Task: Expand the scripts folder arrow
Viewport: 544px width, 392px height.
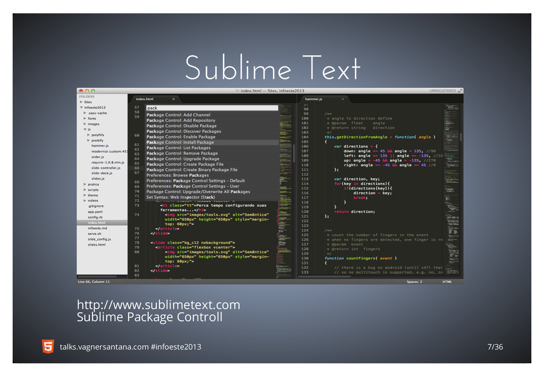Action: pos(84,190)
